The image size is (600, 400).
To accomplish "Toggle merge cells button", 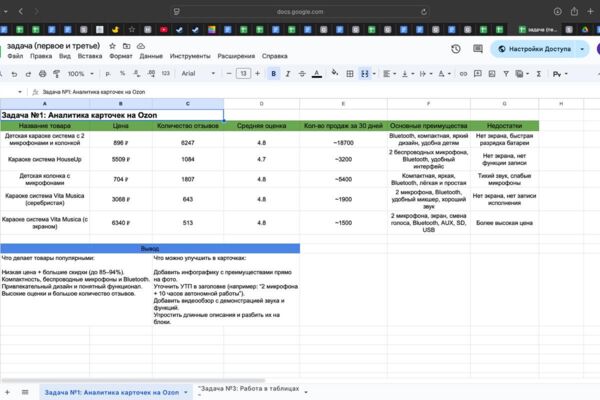I will coord(365,73).
